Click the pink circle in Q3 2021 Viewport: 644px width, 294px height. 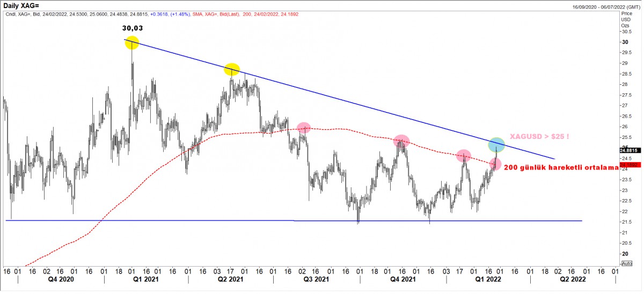coord(304,128)
